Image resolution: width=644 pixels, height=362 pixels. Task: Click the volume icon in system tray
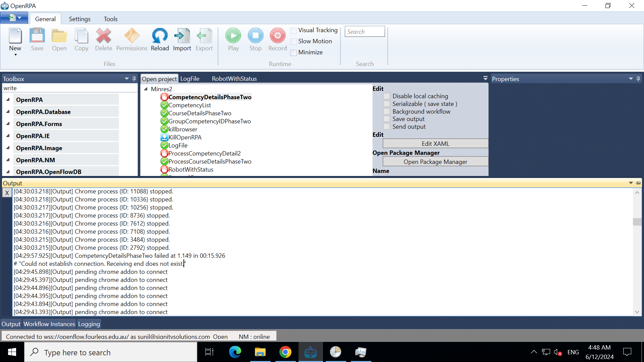pos(558,352)
